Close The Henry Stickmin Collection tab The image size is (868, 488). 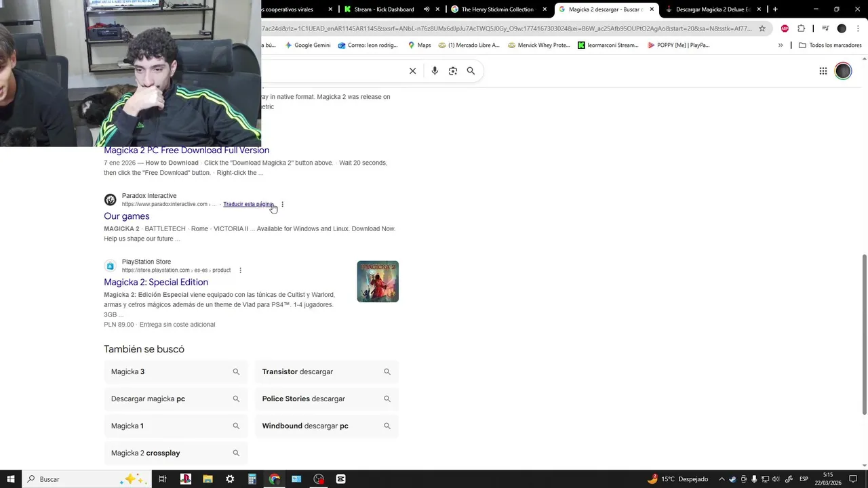pyautogui.click(x=545, y=9)
